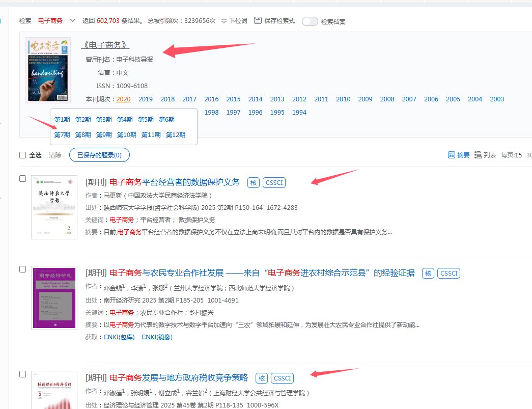Click CSSCI badge on 农民专业合作社 article
Image resolution: width=532 pixels, height=409 pixels.
tap(449, 273)
